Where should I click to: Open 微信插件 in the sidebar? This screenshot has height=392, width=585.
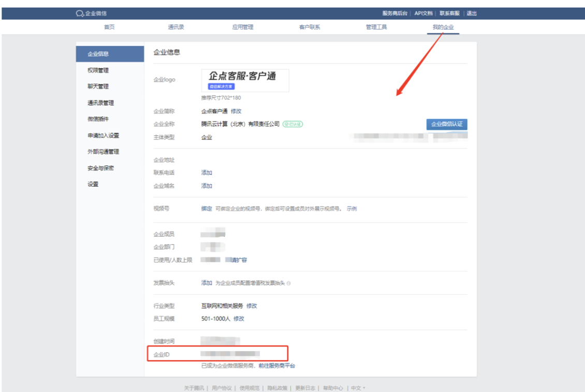click(98, 119)
